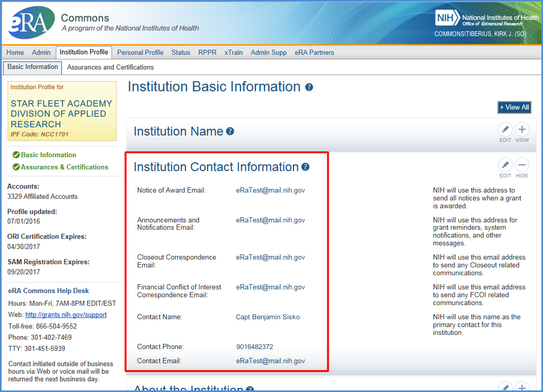Collapse Institution Contact Information with Hide minus
Screen dimensions: 543x392
point(522,165)
